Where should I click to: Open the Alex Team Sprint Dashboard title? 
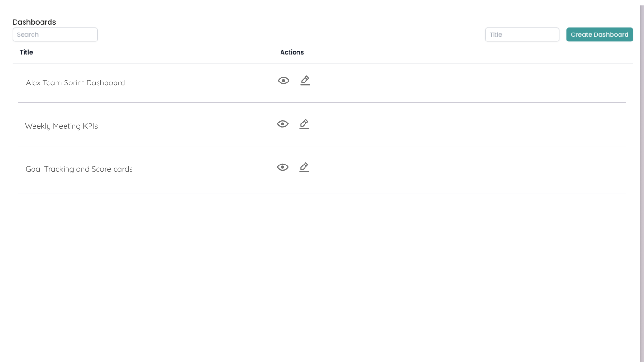75,83
